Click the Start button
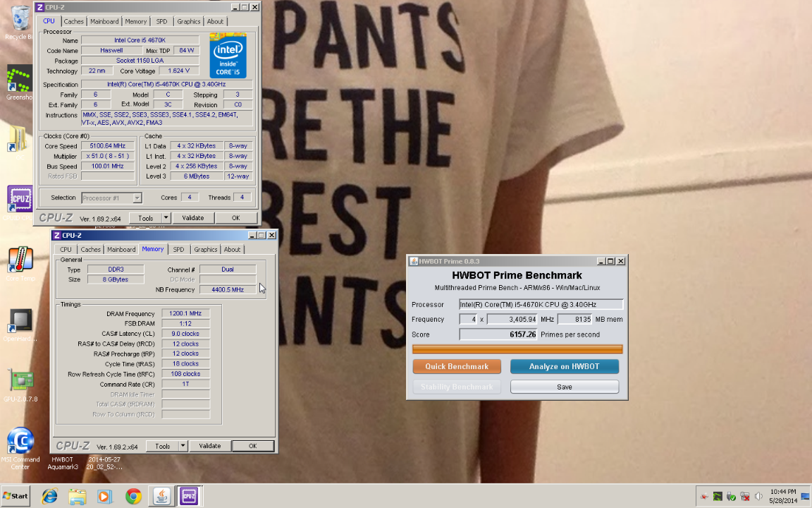This screenshot has width=812, height=508. [16, 496]
